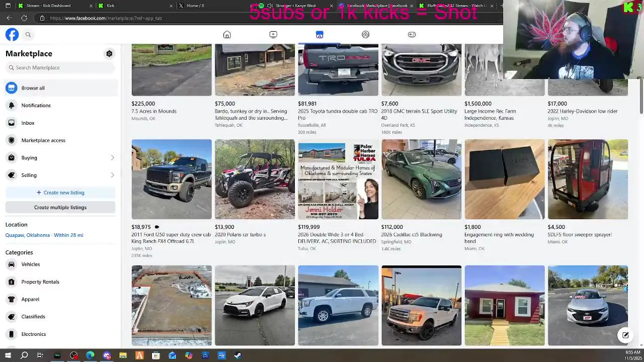Switch to the Kick browser tab
644x362 pixels.
pos(136,6)
